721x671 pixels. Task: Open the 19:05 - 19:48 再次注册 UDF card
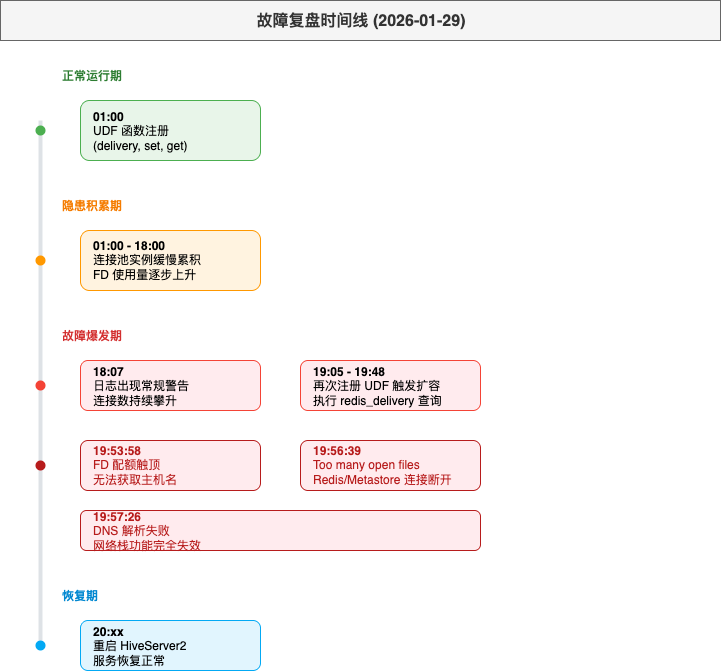pos(390,385)
